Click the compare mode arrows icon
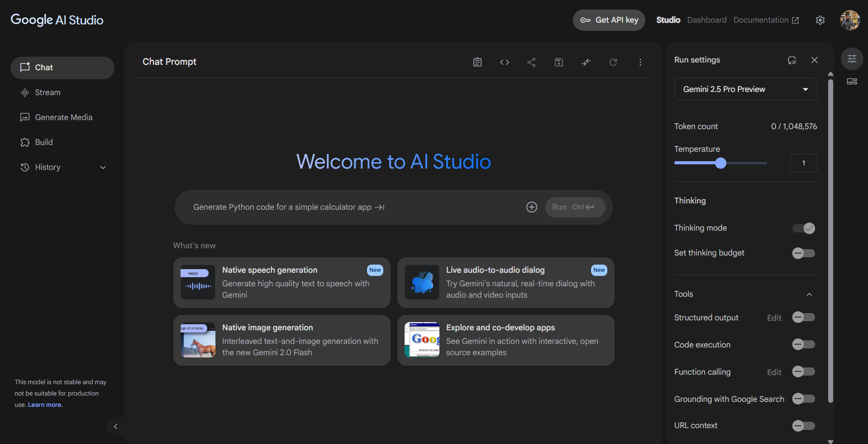 pyautogui.click(x=586, y=62)
